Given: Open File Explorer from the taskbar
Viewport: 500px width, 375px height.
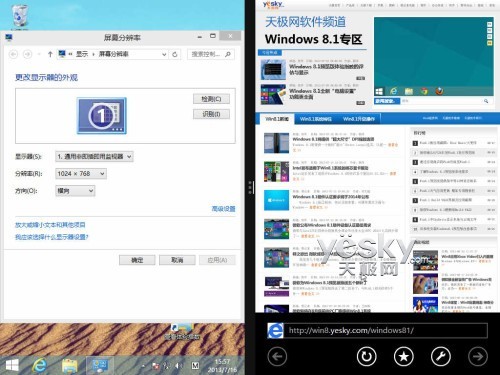Looking at the screenshot, I should (x=69, y=366).
